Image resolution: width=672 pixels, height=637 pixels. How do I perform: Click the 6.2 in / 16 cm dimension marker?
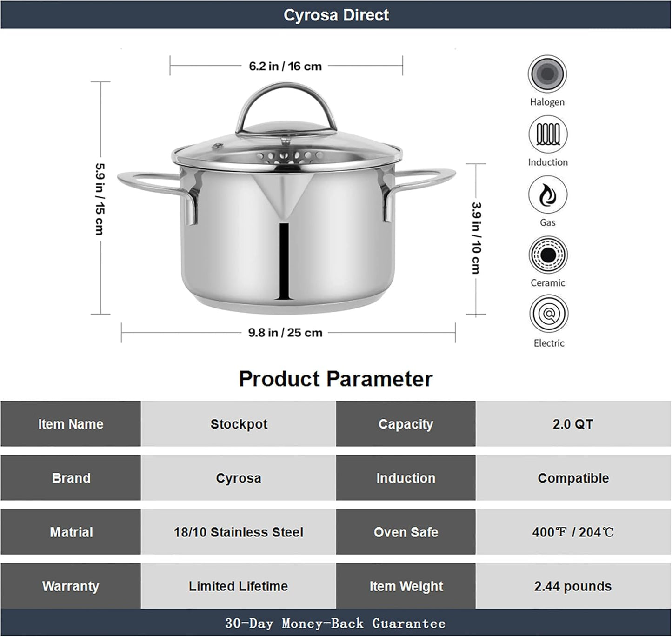285,66
